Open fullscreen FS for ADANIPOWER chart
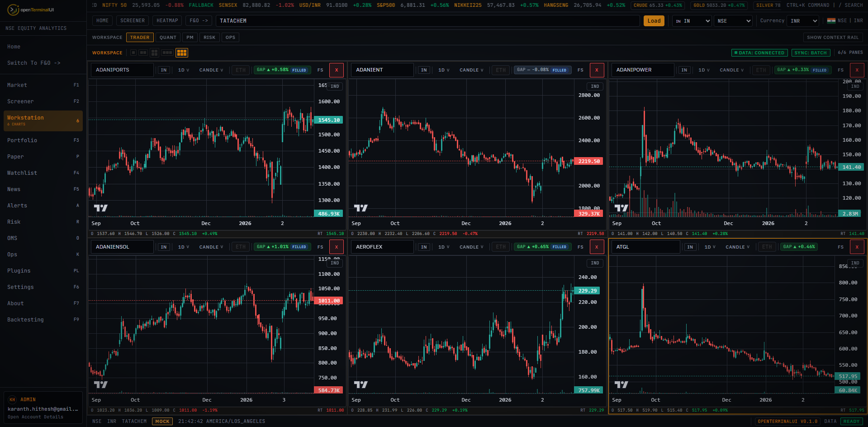The image size is (868, 427). click(x=840, y=70)
